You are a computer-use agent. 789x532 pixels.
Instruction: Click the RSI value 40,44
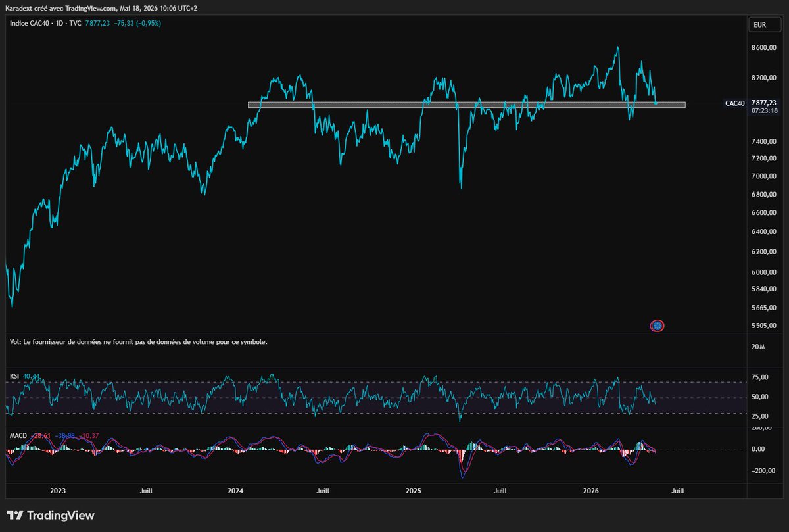pyautogui.click(x=32, y=376)
